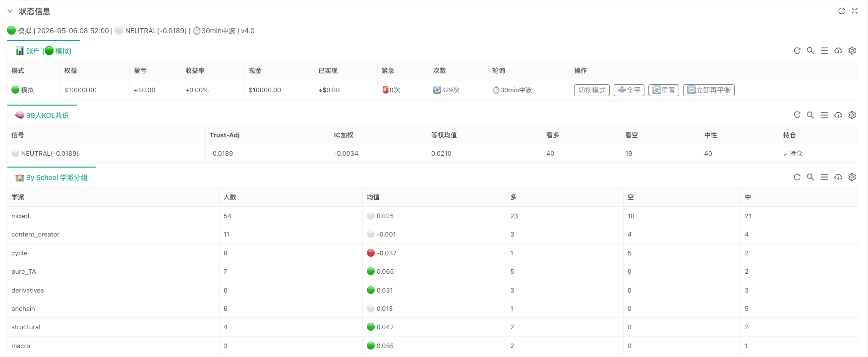Collapse the 状态信息 section chevron
The image size is (868, 357).
click(x=10, y=11)
